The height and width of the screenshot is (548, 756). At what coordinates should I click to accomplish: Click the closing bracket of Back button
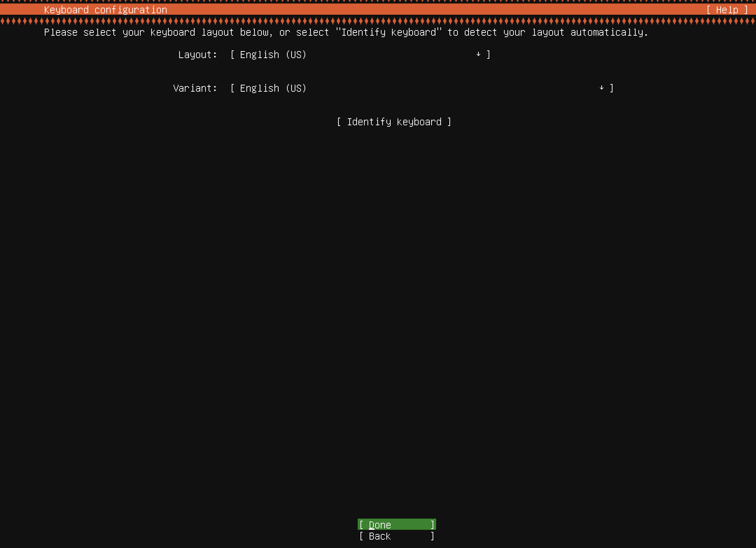[433, 536]
